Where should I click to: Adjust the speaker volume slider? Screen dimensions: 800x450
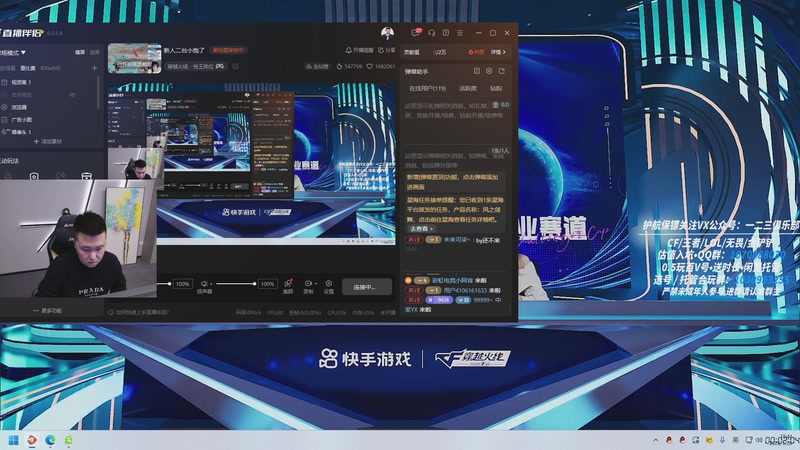click(234, 284)
